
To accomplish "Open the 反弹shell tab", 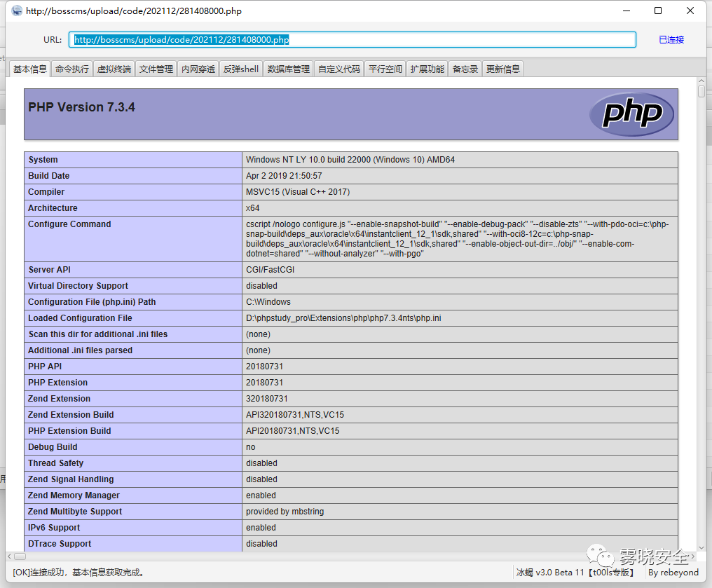I will click(240, 69).
